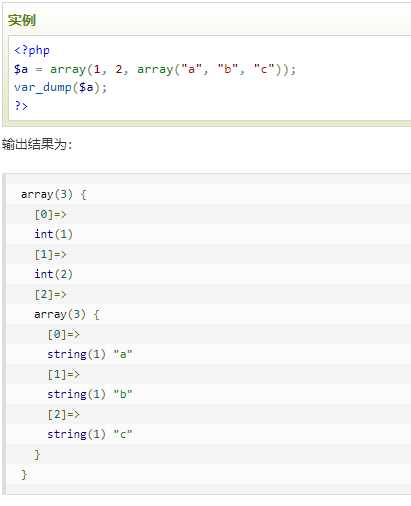Click the $a variable in the assignment line

(21, 69)
